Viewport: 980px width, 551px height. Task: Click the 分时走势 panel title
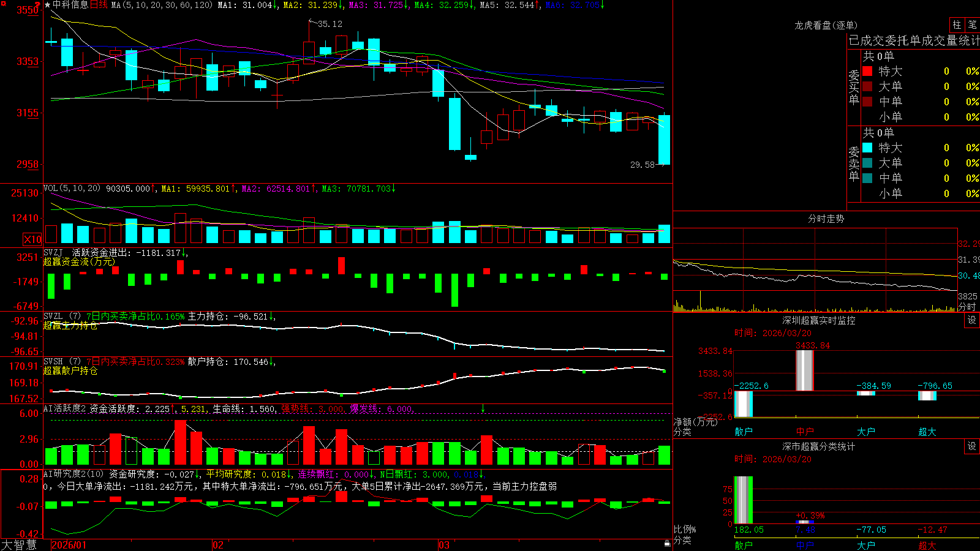(826, 219)
